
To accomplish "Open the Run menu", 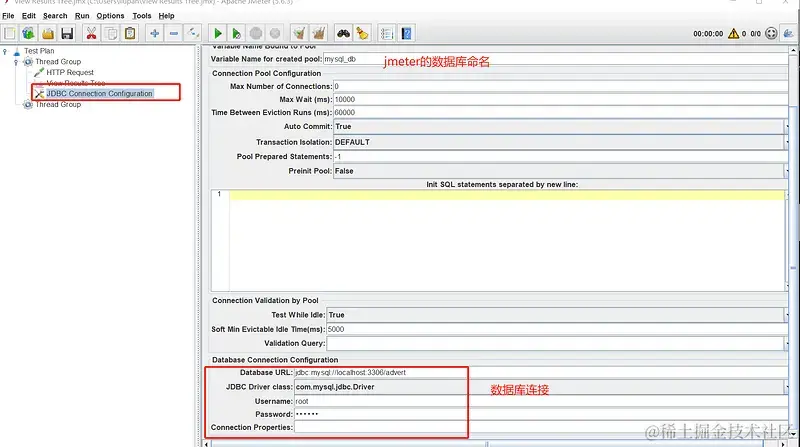I will coord(82,16).
